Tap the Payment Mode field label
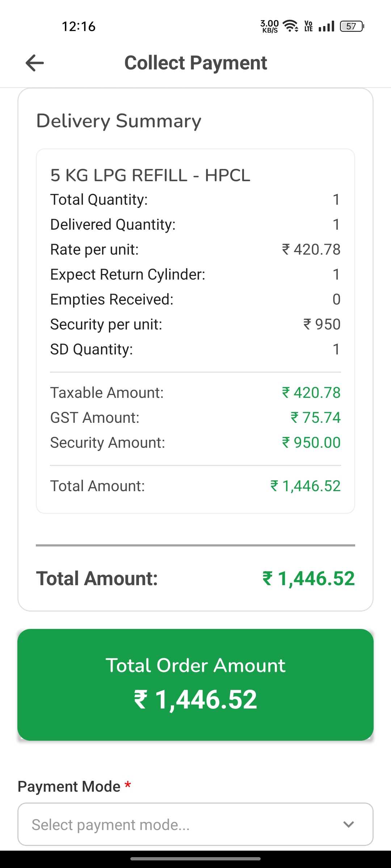This screenshot has width=391, height=868. click(69, 787)
